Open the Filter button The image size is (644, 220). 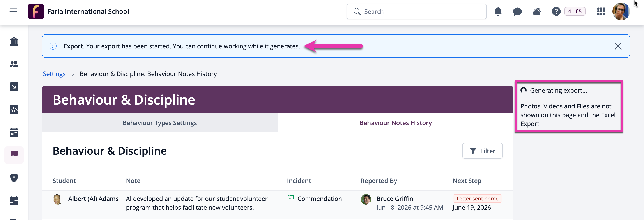[482, 151]
